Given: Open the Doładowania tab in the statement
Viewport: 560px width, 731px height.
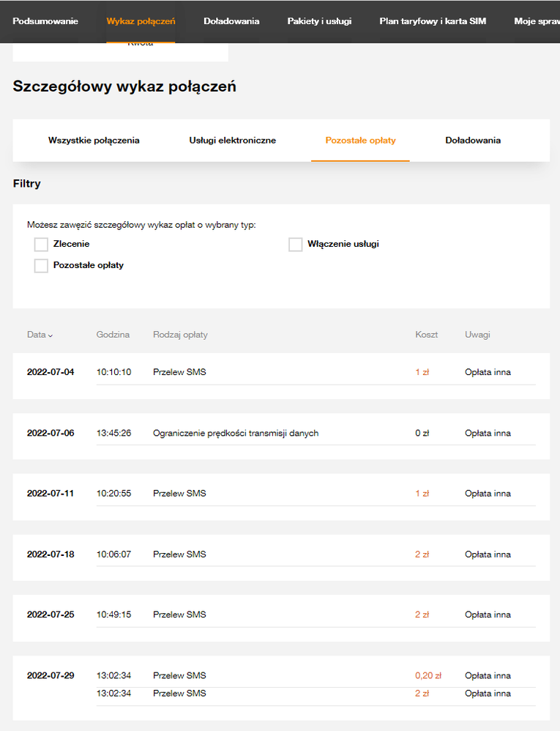Looking at the screenshot, I should (473, 140).
